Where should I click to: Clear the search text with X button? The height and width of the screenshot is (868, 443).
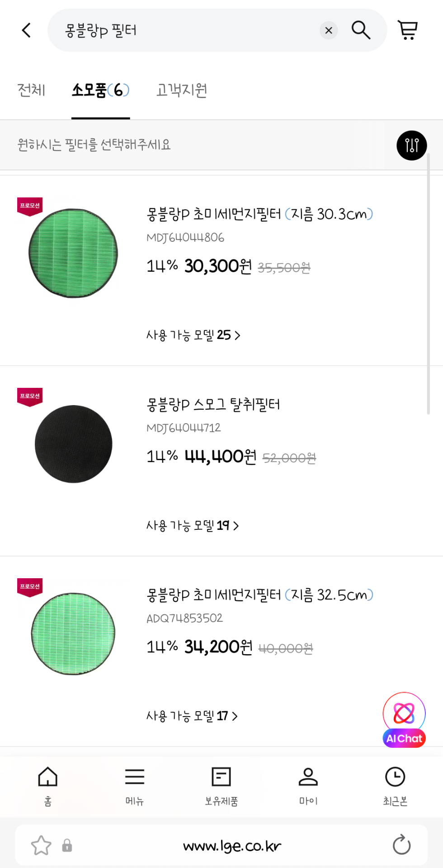(329, 30)
